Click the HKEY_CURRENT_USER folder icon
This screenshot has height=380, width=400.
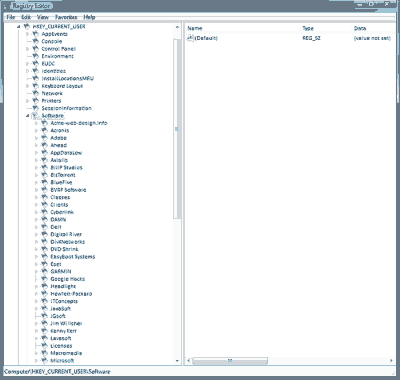pos(27,26)
